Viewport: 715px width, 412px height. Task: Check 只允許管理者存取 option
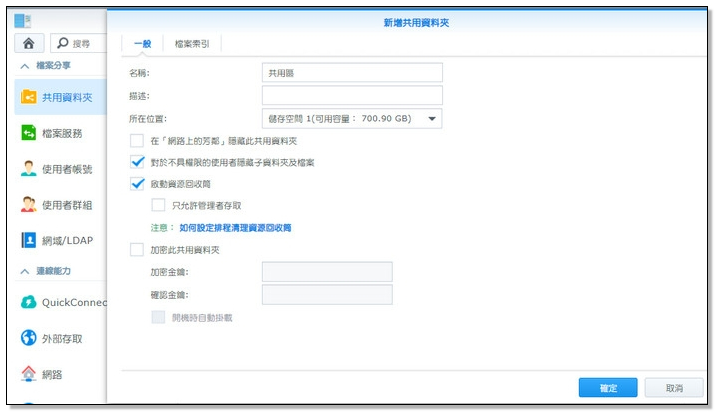click(158, 205)
